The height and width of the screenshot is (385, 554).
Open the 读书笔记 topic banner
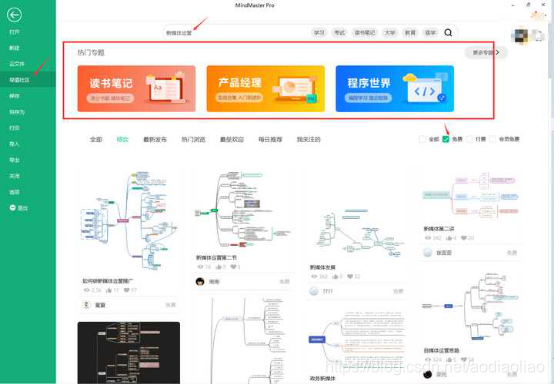[x=136, y=89]
